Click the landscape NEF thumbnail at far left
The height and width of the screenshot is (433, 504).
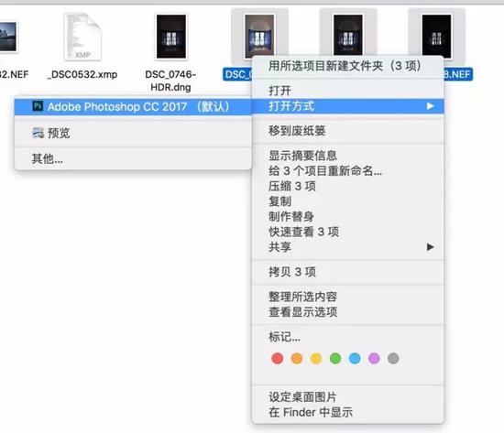click(8, 37)
